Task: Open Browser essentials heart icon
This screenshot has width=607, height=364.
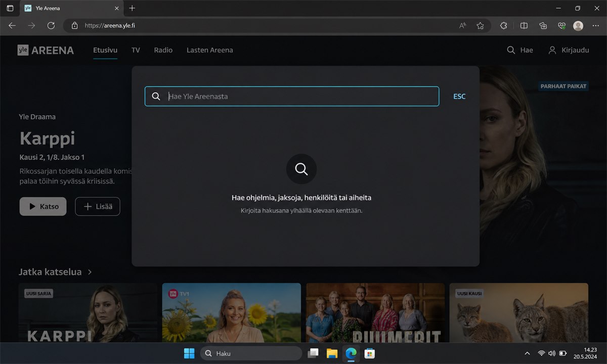Action: click(561, 26)
